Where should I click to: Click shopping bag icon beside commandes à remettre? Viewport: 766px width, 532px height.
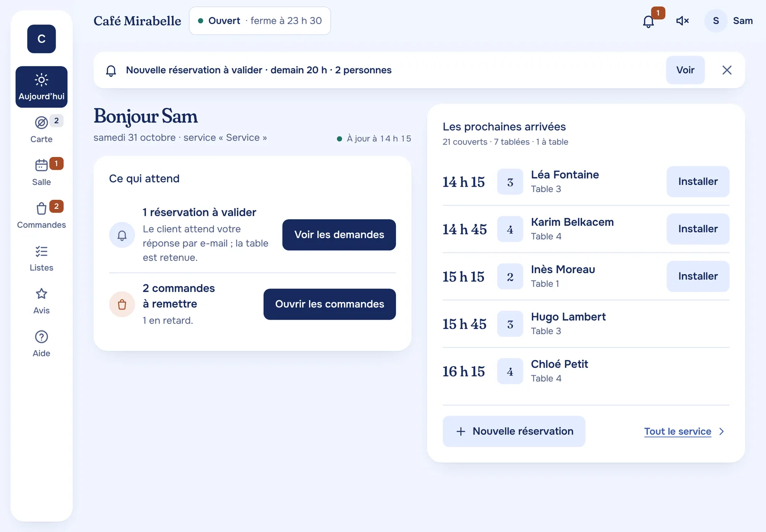pos(122,304)
